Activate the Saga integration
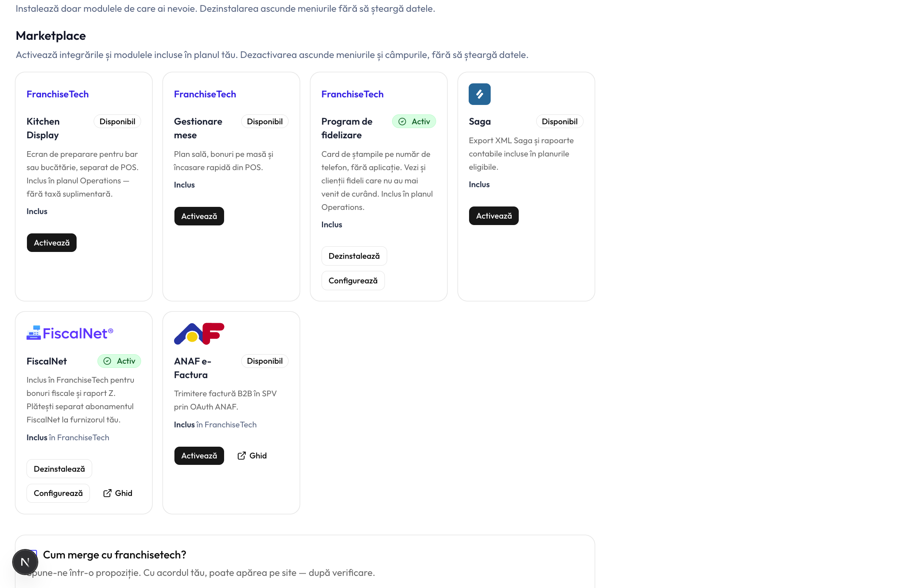 [x=494, y=216]
